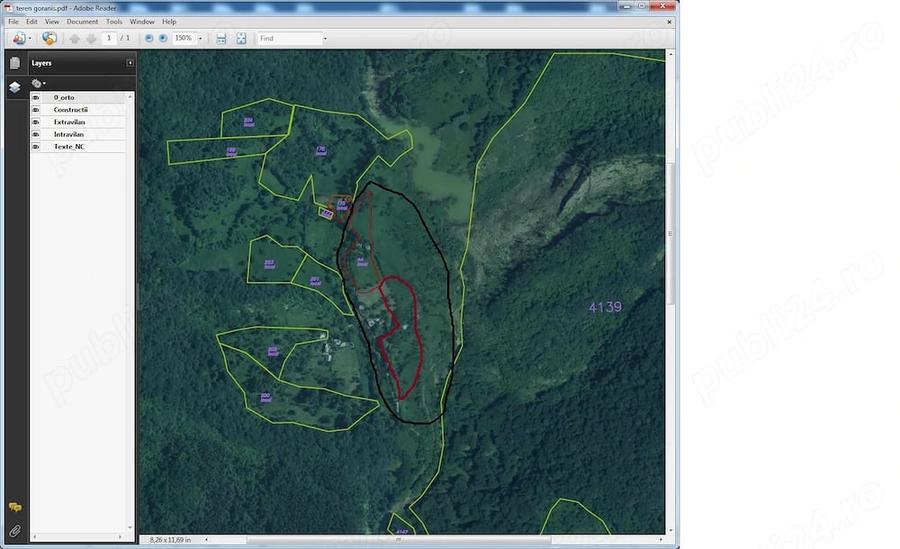Open the Pages panel icon
This screenshot has width=900, height=549.
click(15, 63)
